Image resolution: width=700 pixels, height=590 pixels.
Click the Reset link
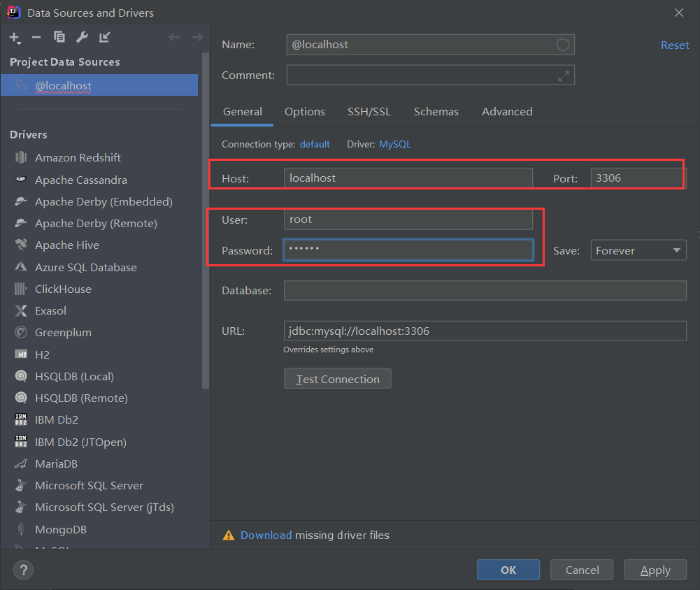(x=675, y=45)
